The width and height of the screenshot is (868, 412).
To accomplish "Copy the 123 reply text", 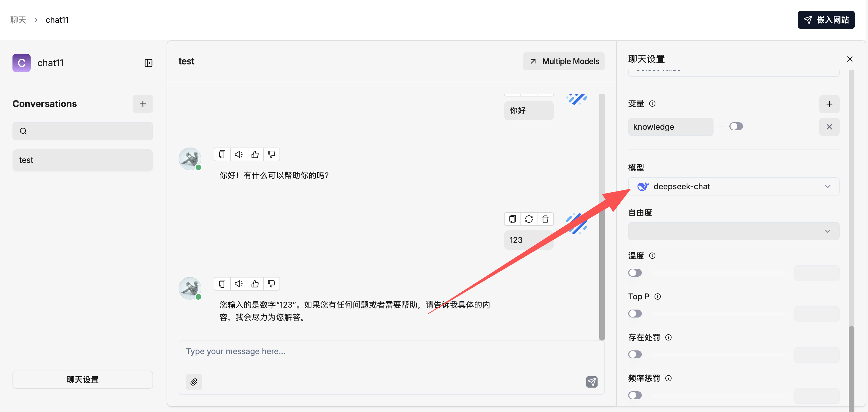I will [x=222, y=284].
